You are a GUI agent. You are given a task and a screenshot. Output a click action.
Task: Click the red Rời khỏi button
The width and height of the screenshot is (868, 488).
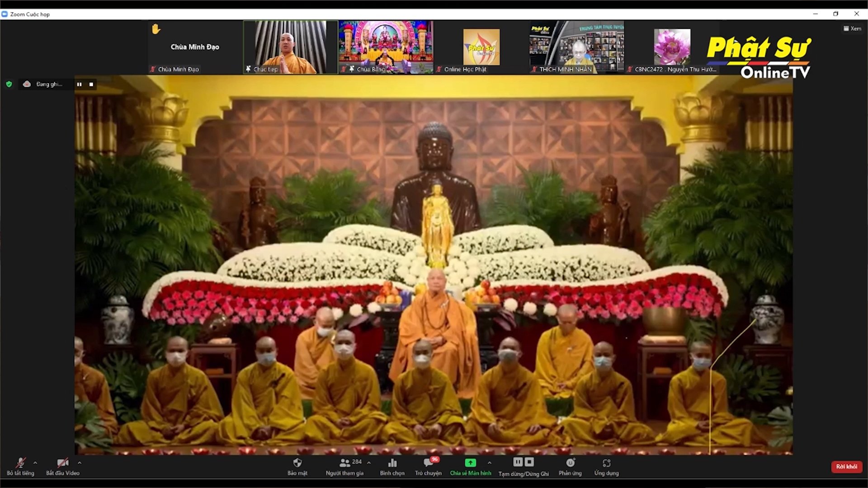pyautogui.click(x=846, y=466)
